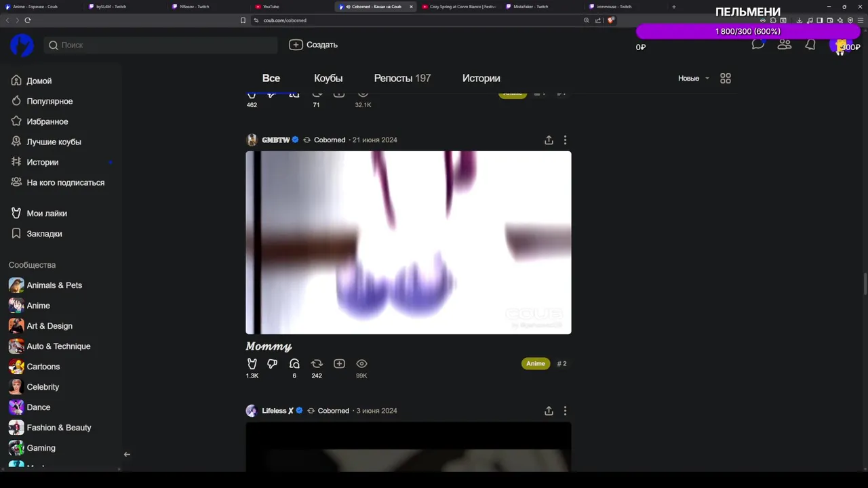
Task: Switch to grid view layout
Action: (726, 79)
